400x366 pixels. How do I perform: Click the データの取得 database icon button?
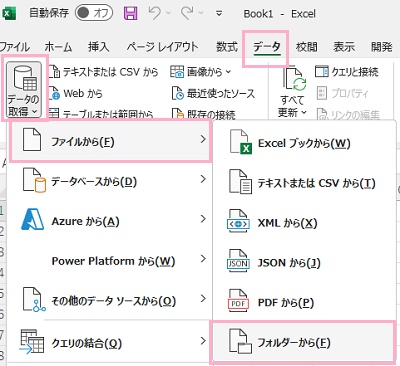23,90
